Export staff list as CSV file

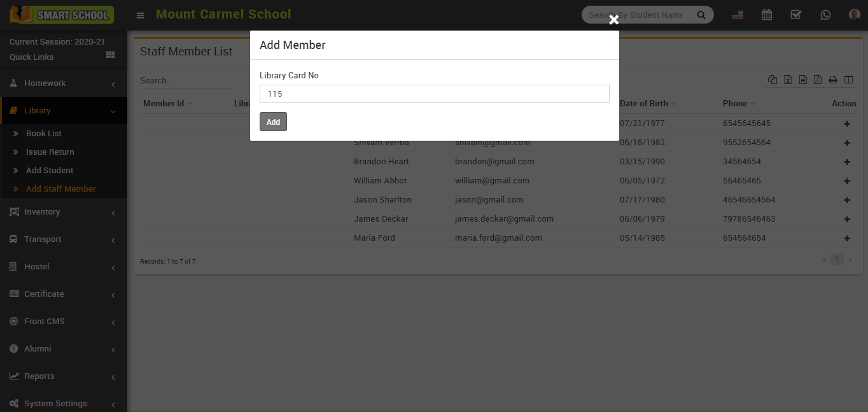click(803, 80)
